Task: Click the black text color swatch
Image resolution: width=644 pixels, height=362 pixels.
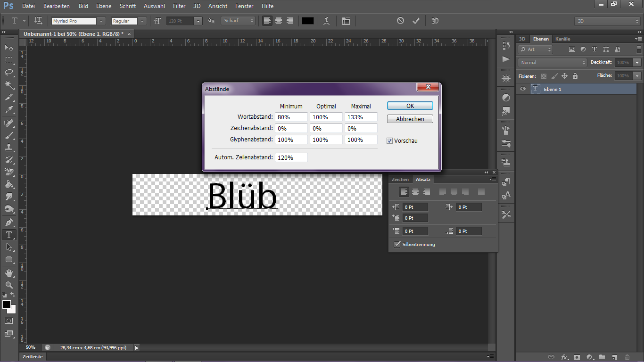Action: coord(307,21)
